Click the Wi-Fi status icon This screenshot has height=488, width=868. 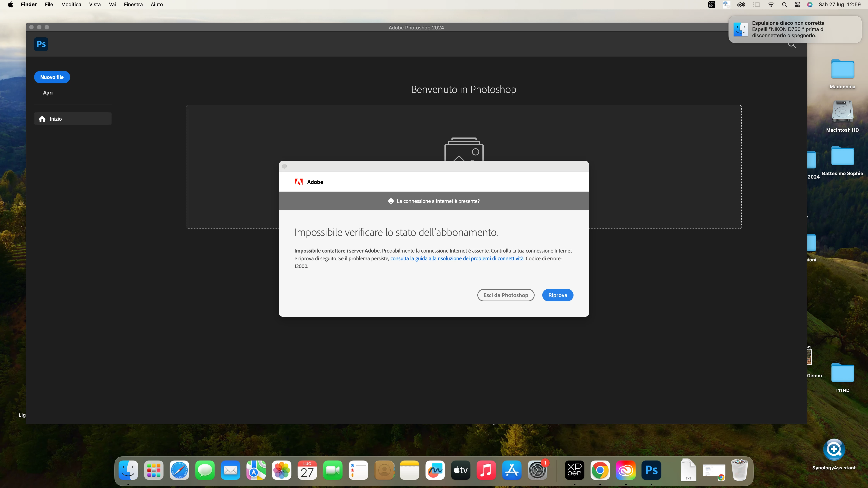771,5
